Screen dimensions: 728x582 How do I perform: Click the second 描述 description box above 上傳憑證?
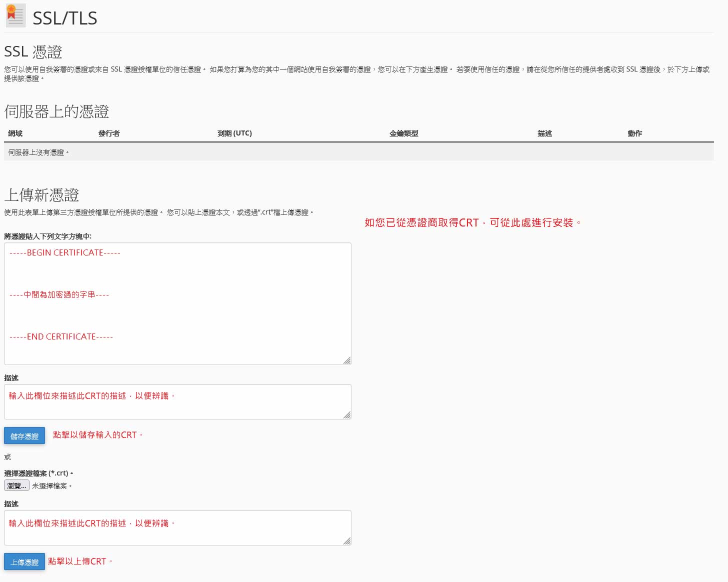click(177, 527)
